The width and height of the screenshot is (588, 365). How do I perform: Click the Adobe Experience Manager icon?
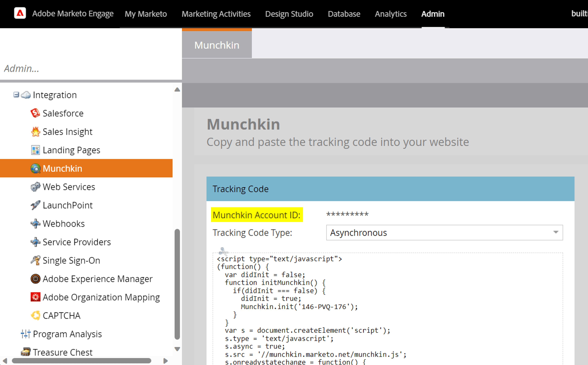(x=36, y=279)
